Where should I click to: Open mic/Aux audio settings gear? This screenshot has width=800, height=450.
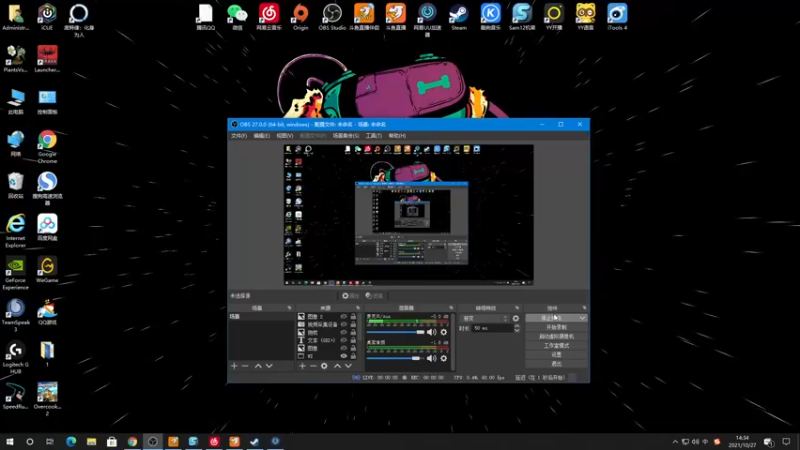pos(443,332)
